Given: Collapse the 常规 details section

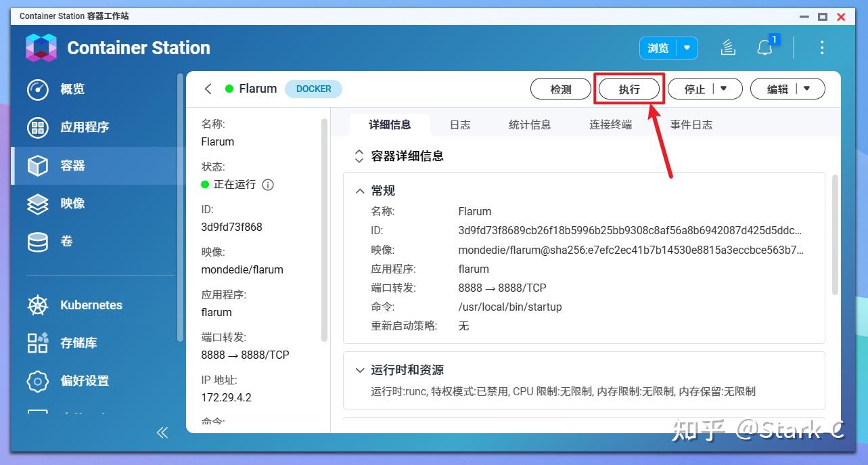Looking at the screenshot, I should (x=359, y=190).
